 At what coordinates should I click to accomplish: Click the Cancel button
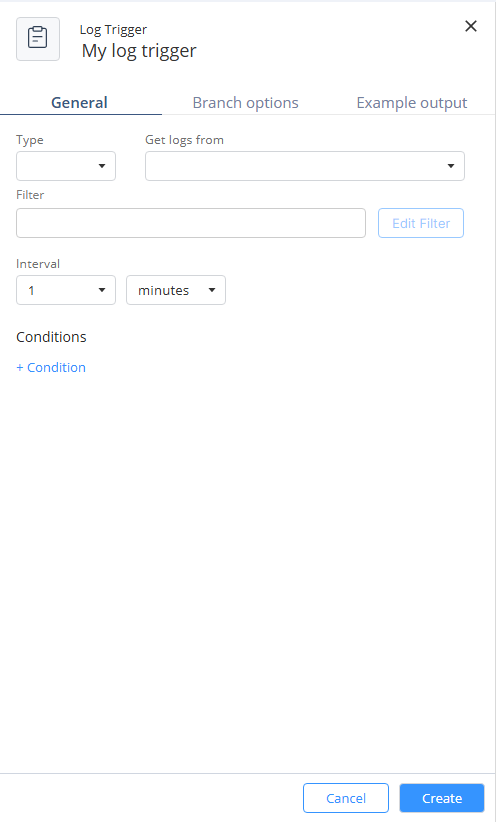(x=346, y=798)
